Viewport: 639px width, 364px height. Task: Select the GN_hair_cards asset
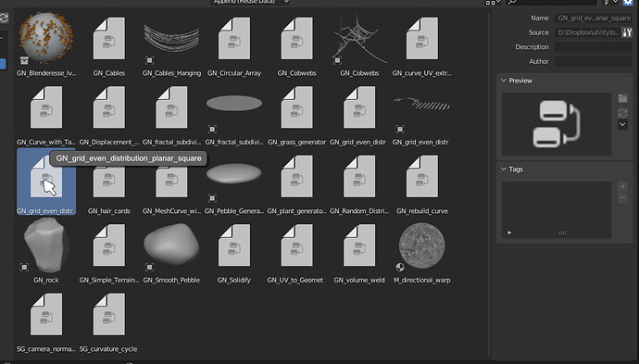(x=108, y=182)
